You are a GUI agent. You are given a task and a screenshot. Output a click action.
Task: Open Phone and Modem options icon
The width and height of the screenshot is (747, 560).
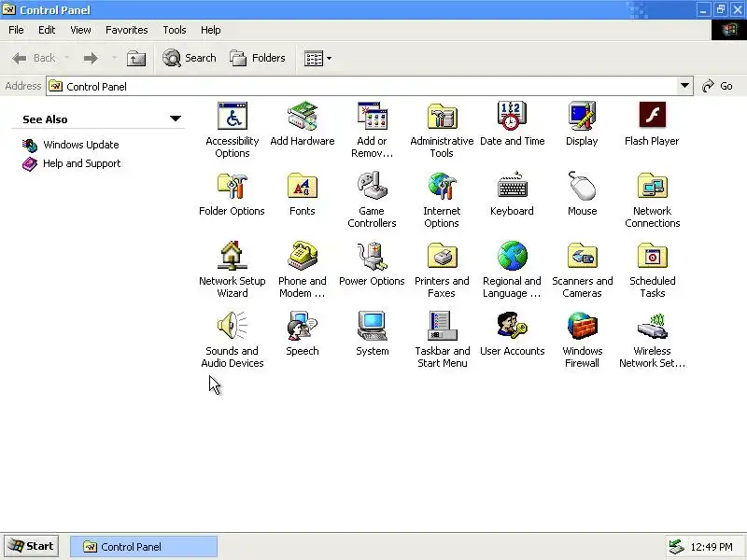click(302, 256)
